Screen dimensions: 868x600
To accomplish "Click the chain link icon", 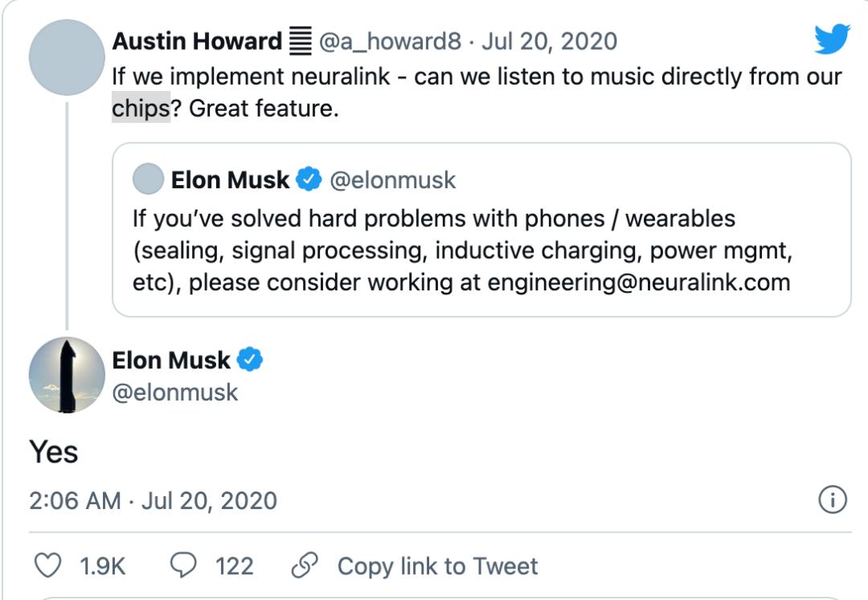I will (305, 566).
